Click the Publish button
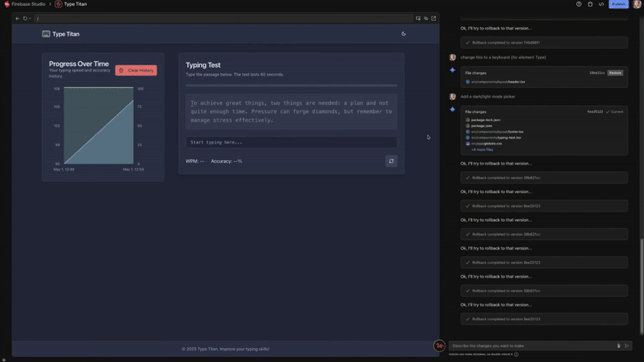Screen dimensions: 644x362 click(618, 4)
